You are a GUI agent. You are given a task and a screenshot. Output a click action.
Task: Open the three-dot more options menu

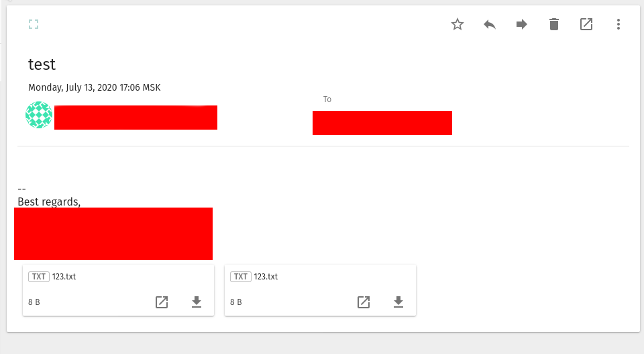619,25
